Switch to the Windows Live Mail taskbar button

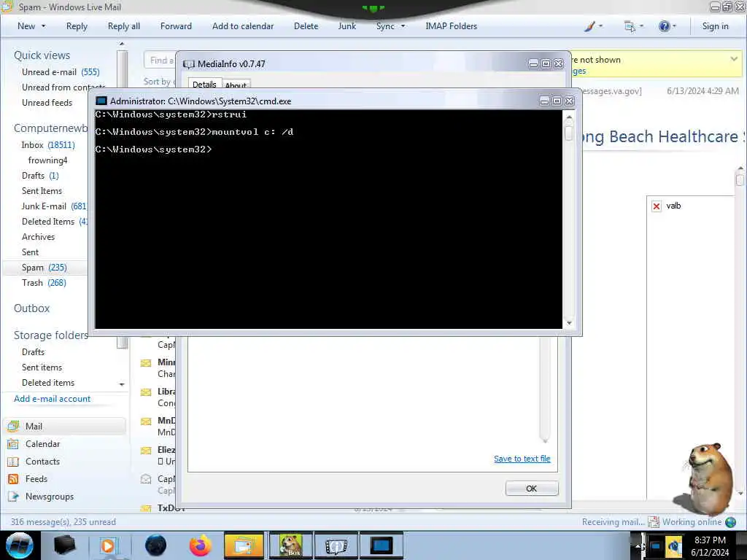tap(244, 545)
